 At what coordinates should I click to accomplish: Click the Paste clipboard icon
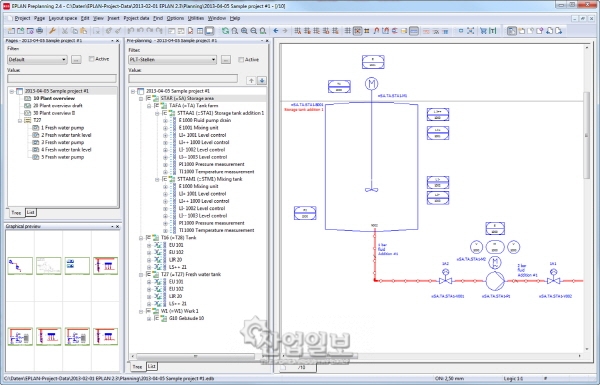pyautogui.click(x=83, y=31)
